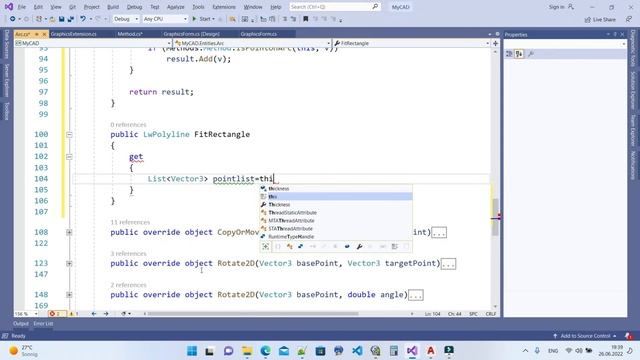The height and width of the screenshot is (360, 640).
Task: Open Microsoft Edge from the taskbar
Action: tap(265, 351)
